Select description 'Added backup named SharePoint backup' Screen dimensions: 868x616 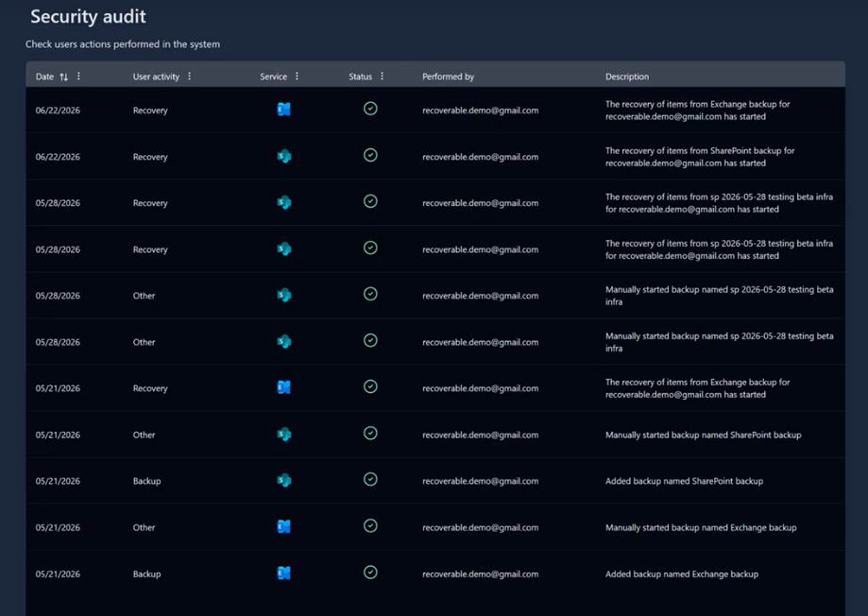tap(684, 481)
